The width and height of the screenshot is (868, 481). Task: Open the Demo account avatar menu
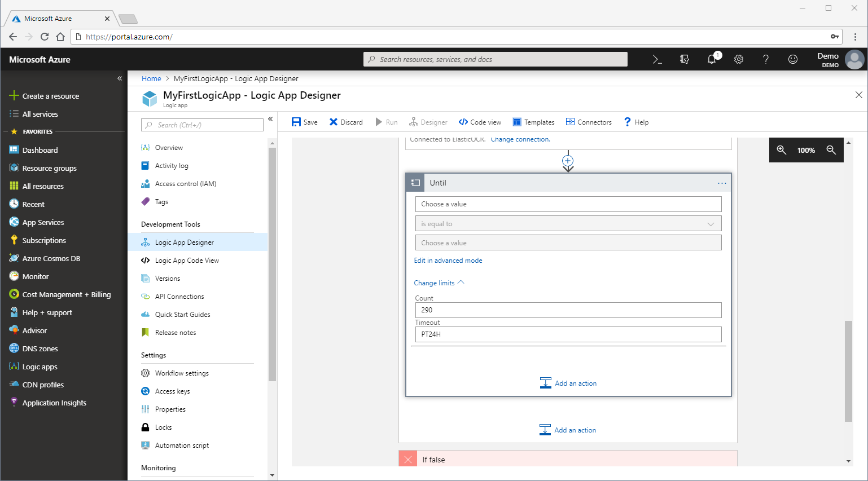click(x=854, y=59)
